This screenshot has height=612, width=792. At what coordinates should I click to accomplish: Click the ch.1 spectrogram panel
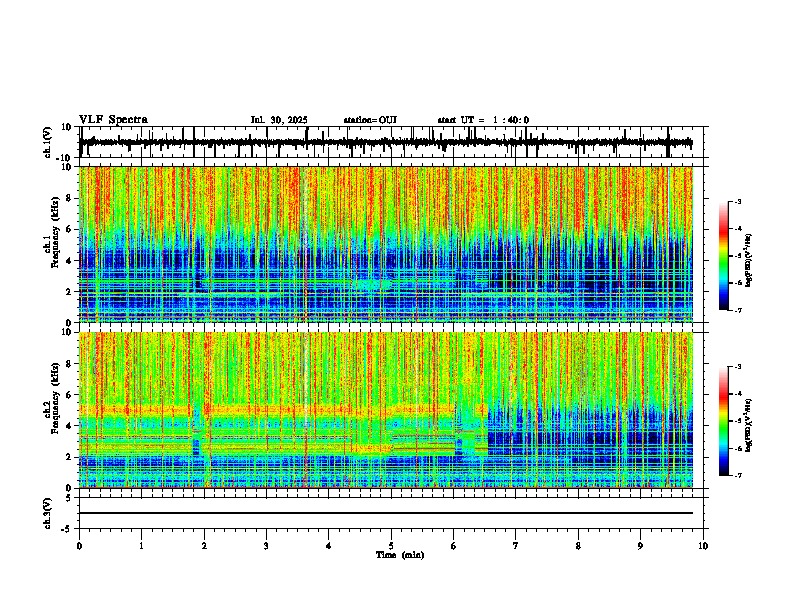tap(386, 244)
